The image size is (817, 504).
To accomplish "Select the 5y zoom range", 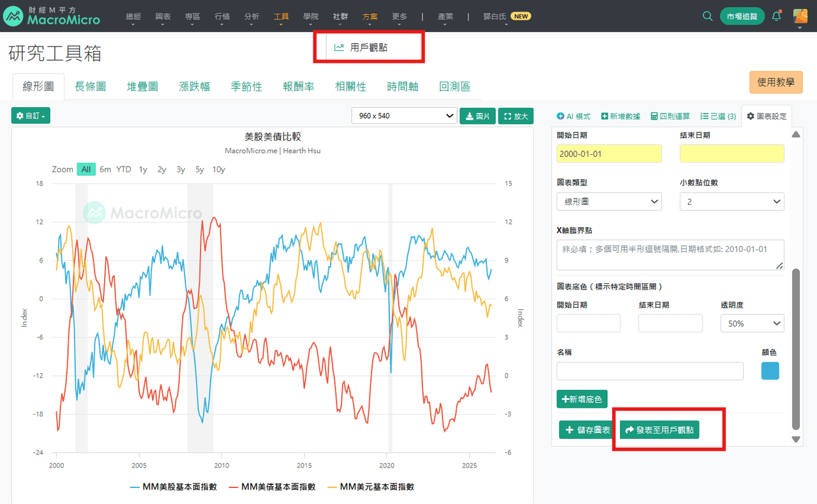I will [200, 169].
